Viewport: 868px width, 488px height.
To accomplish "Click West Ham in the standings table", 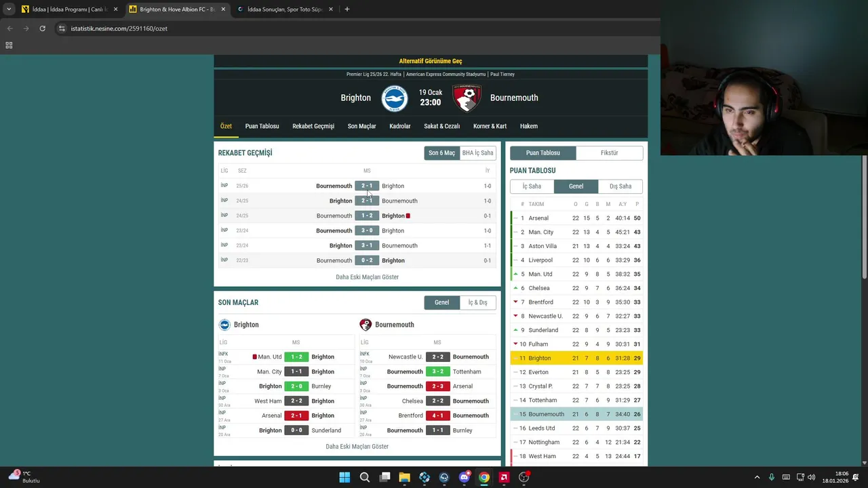I will [x=542, y=456].
